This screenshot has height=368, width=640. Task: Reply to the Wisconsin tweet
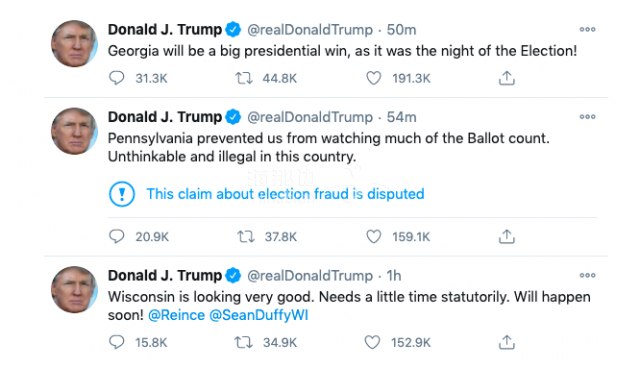[117, 342]
